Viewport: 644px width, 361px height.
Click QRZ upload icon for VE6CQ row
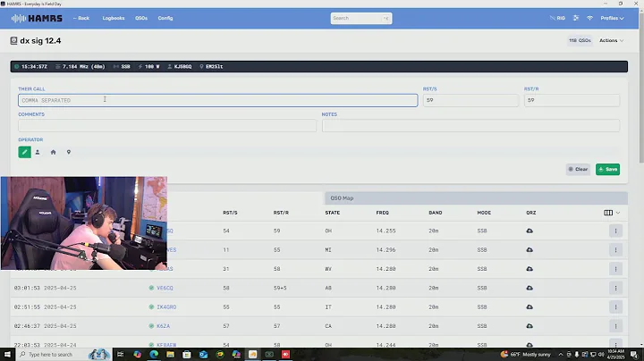point(530,288)
